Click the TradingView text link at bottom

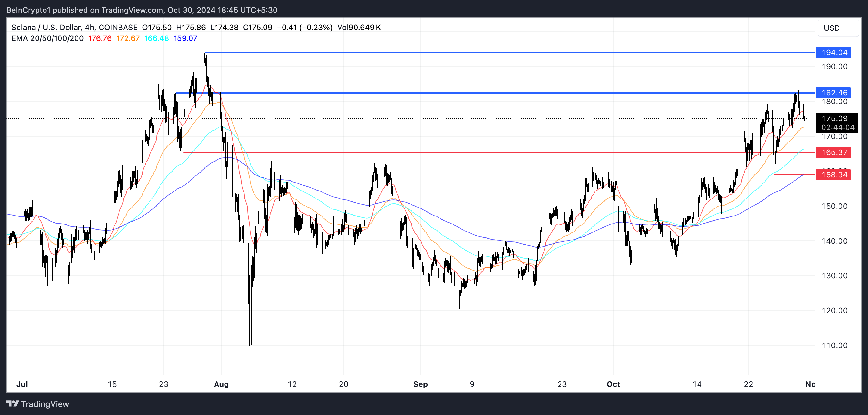(x=45, y=404)
